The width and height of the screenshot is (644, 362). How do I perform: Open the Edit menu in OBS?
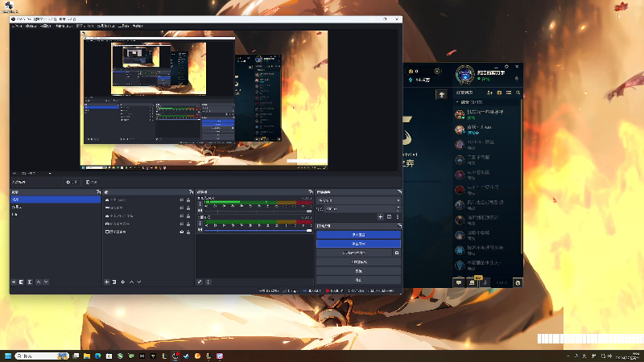click(x=31, y=26)
